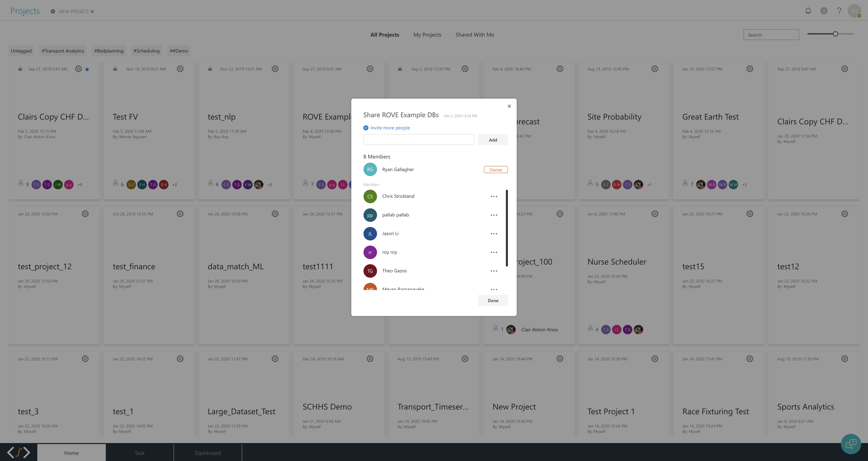Open gear settings on test_3 card
The image size is (868, 461).
[x=85, y=359]
